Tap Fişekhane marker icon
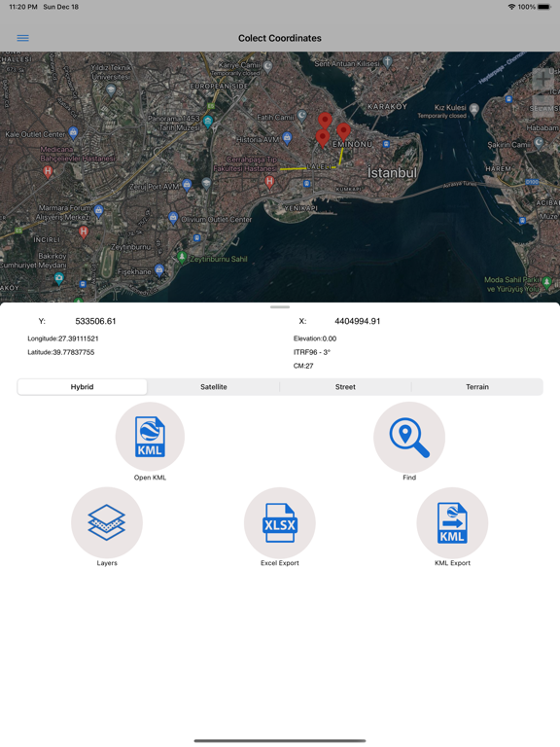This screenshot has height=747, width=560. [159, 270]
